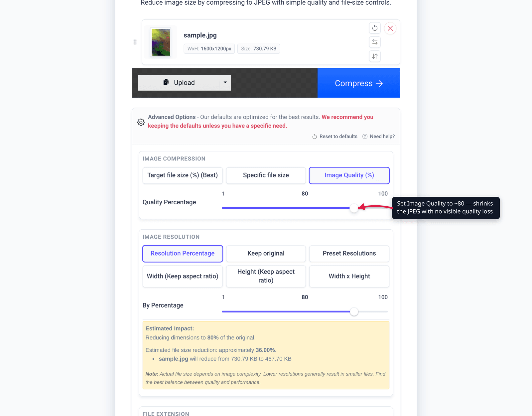The image size is (532, 416).
Task: Click the Advanced Options gear icon
Action: 141,122
